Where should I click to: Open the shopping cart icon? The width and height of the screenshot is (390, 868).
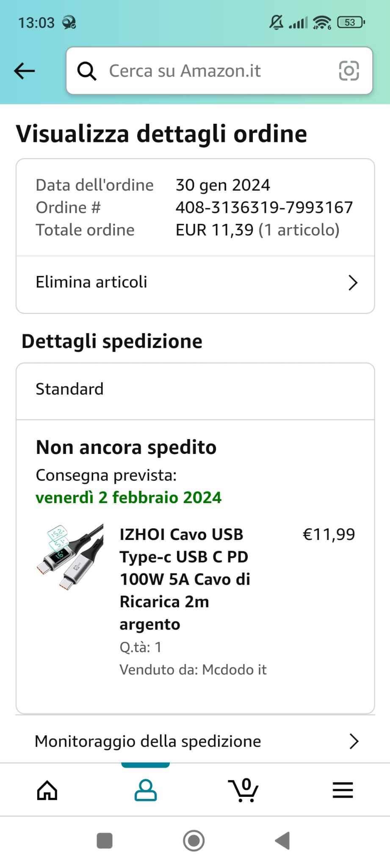tap(243, 790)
